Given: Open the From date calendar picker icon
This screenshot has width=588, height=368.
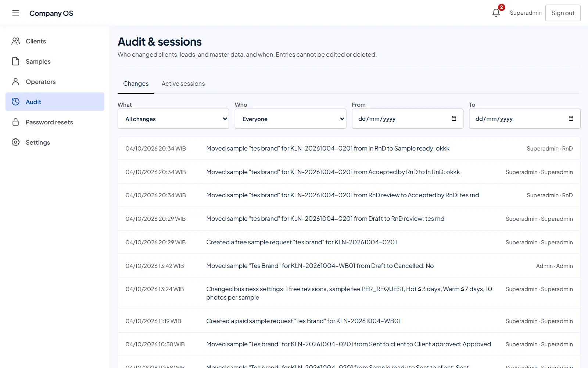Looking at the screenshot, I should coord(454,118).
